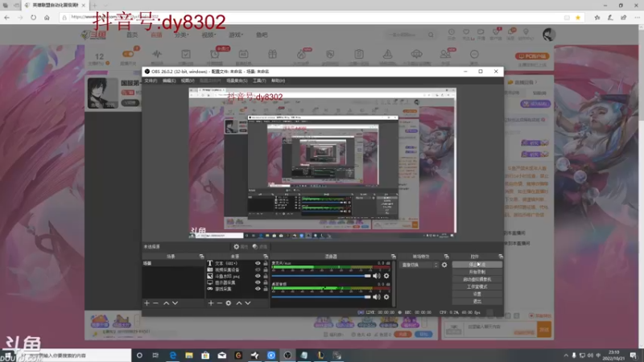
Task: Click the 退出 button in Controls
Action: [x=477, y=301]
